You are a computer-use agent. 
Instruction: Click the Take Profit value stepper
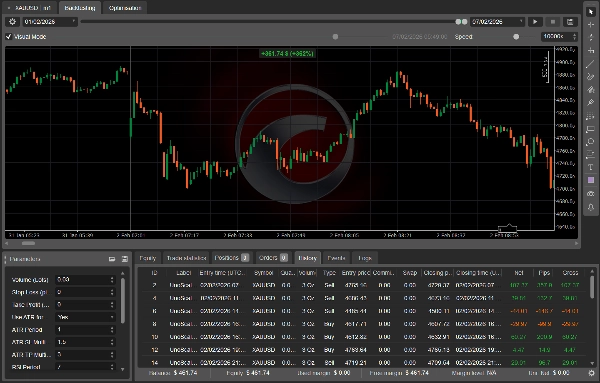point(112,305)
